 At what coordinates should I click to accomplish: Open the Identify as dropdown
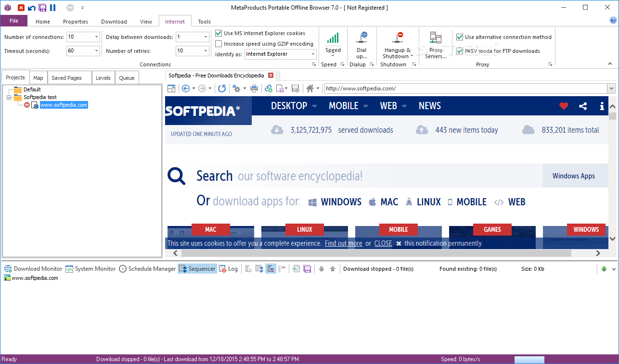(313, 54)
